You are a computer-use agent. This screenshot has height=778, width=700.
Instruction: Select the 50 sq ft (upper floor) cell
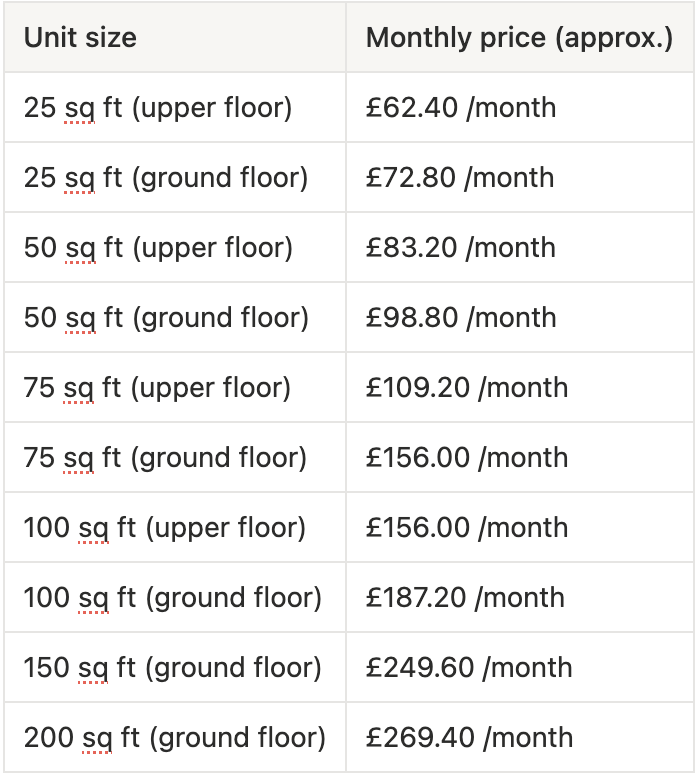pyautogui.click(x=175, y=247)
